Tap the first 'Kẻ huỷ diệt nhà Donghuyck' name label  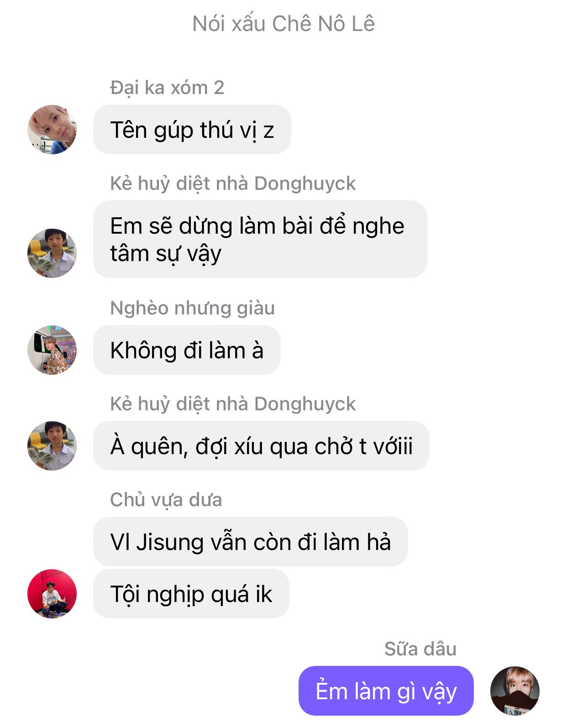(233, 183)
